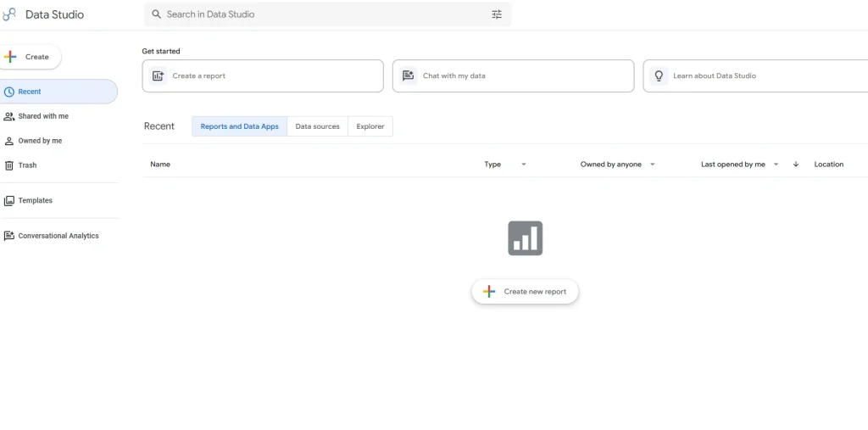The height and width of the screenshot is (430, 868).
Task: Click the Templates gallery icon
Action: [8, 201]
